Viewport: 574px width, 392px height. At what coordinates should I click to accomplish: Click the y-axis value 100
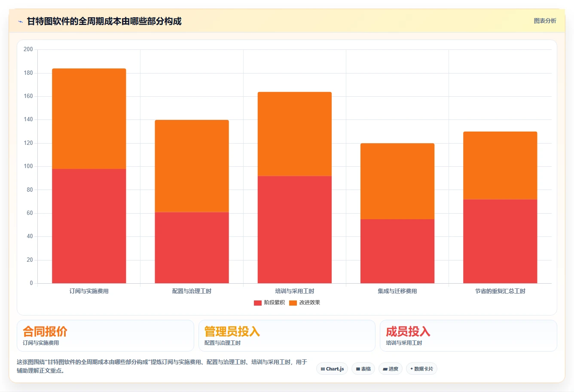(28, 166)
